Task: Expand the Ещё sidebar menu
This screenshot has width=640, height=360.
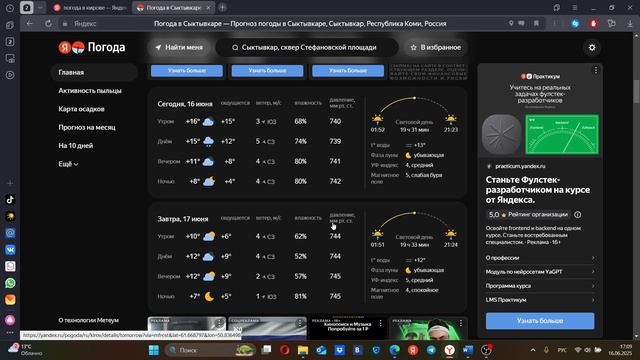Action: 68,164
